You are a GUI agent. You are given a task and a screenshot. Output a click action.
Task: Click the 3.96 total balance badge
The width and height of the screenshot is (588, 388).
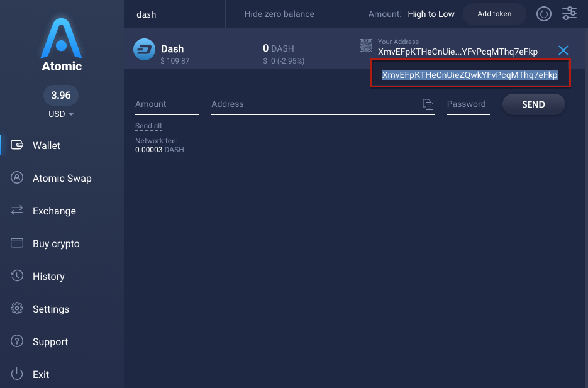pyautogui.click(x=61, y=95)
